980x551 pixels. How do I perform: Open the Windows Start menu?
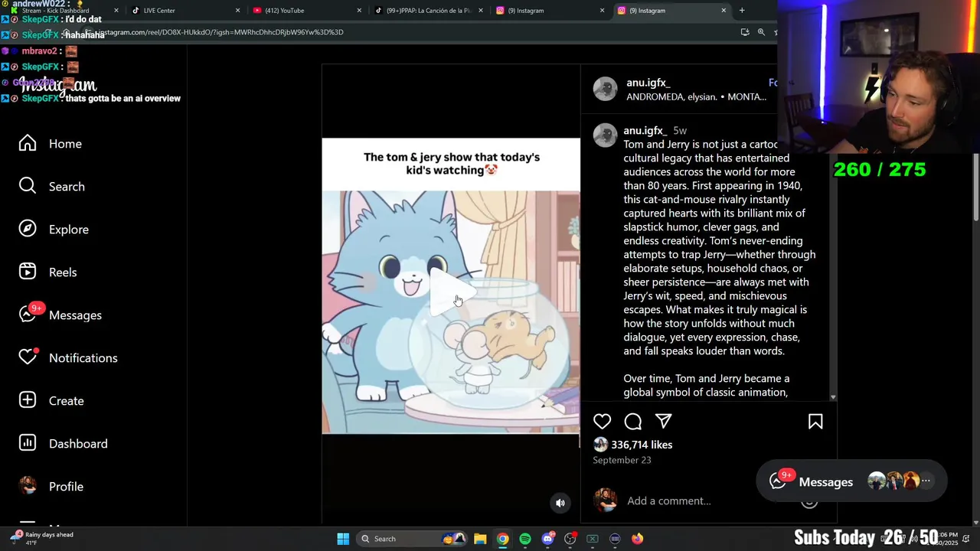[x=343, y=539]
